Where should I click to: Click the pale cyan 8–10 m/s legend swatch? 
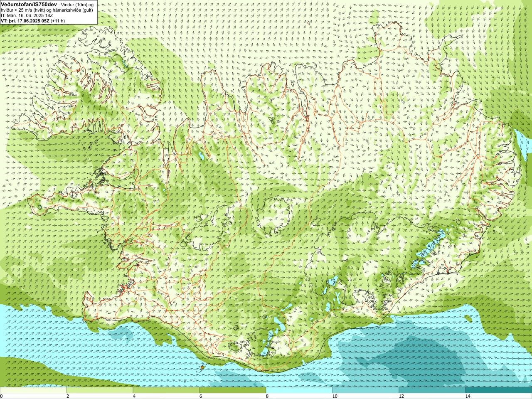point(299,390)
